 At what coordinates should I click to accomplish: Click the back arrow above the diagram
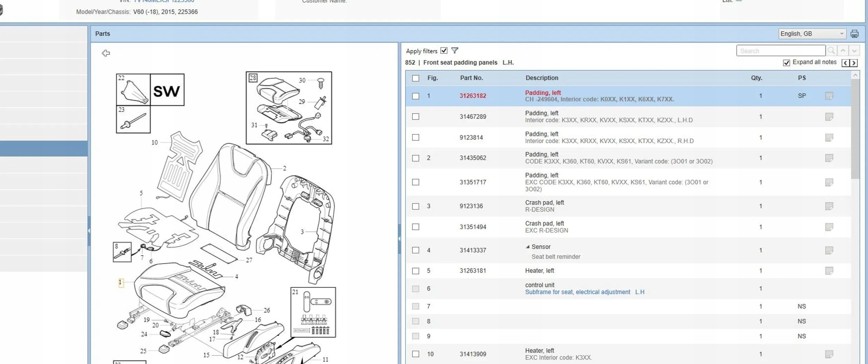(x=106, y=53)
